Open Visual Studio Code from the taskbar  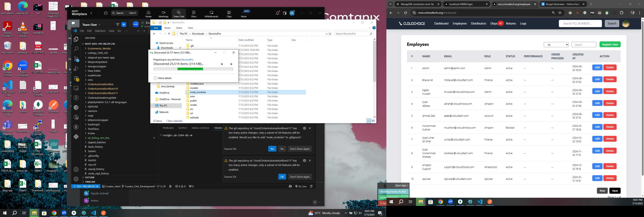coord(94,213)
